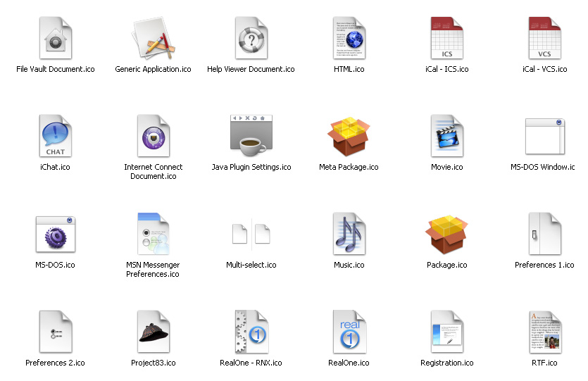
Task: Click the Registration form document icon
Action: coord(447,332)
